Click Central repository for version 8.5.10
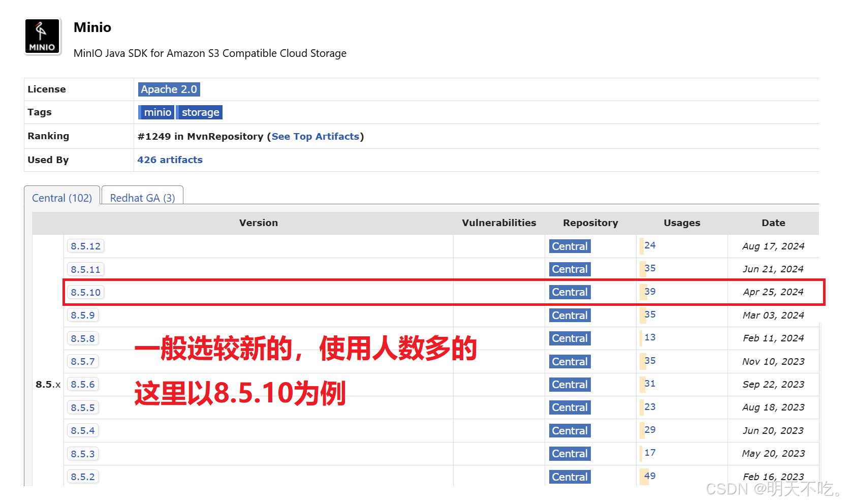The image size is (852, 504). pyautogui.click(x=570, y=292)
